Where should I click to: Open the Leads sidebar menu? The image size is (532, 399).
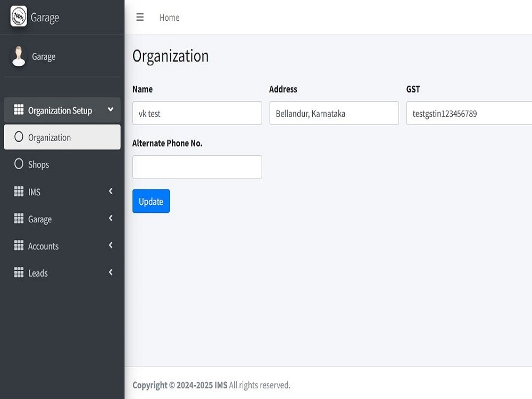[62, 273]
